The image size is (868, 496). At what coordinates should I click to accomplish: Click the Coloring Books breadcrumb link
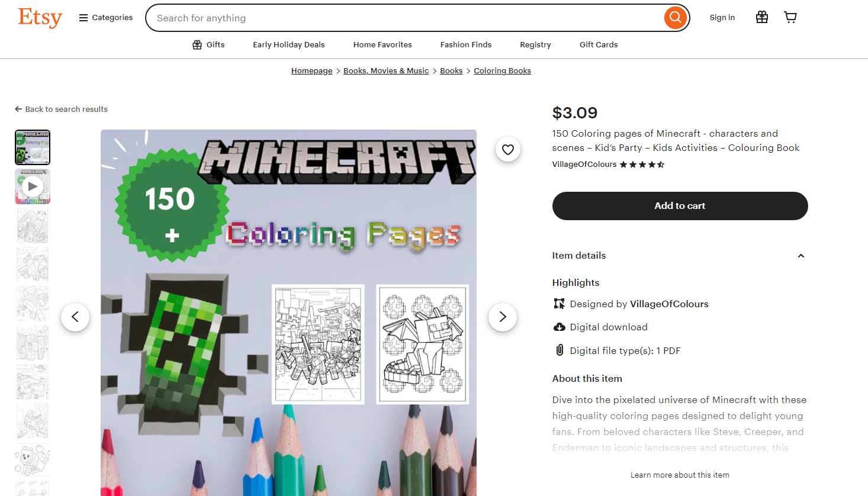501,70
